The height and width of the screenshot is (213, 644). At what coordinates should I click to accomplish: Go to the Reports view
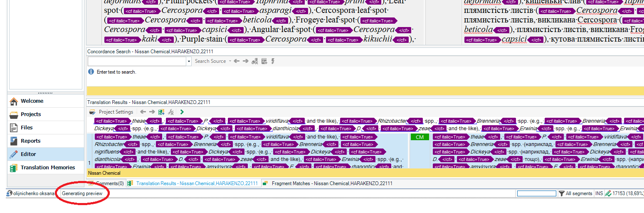click(30, 141)
